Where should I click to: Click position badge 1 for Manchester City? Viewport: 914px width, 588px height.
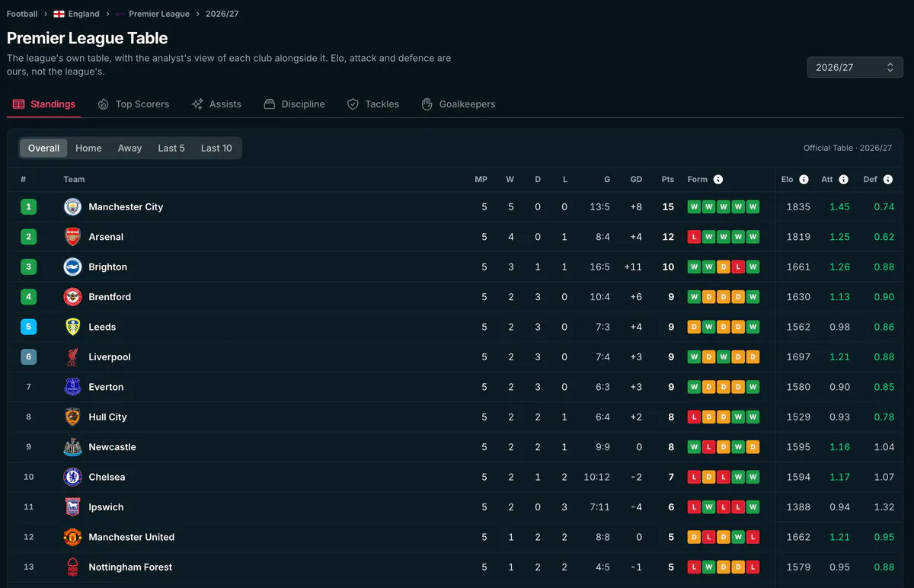click(28, 206)
